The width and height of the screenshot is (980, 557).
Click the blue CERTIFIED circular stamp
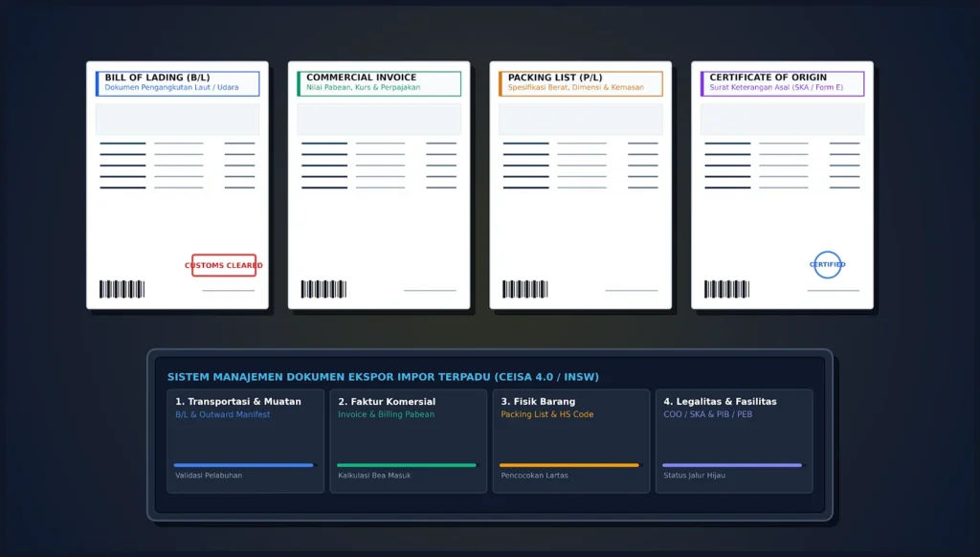tap(828, 264)
